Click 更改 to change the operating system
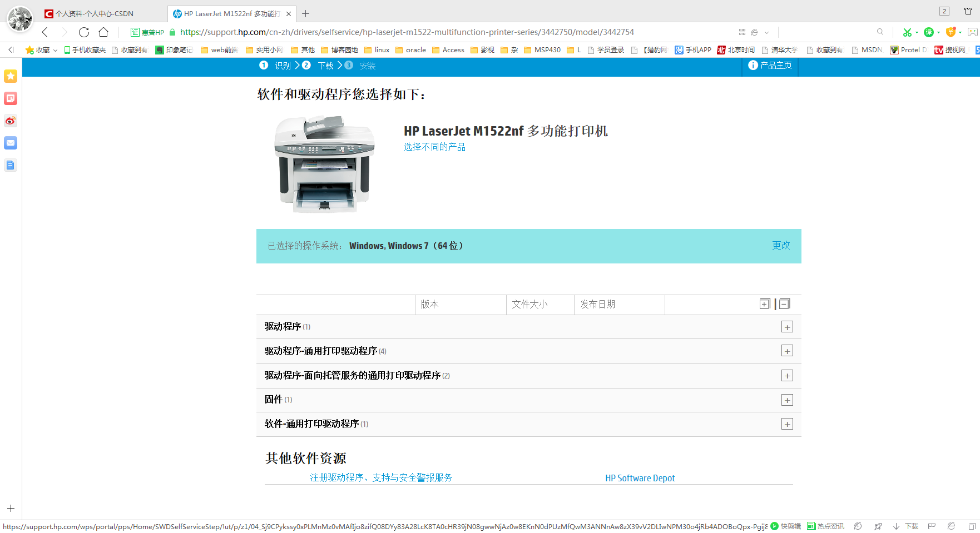Image resolution: width=980 pixels, height=533 pixels. pyautogui.click(x=781, y=245)
